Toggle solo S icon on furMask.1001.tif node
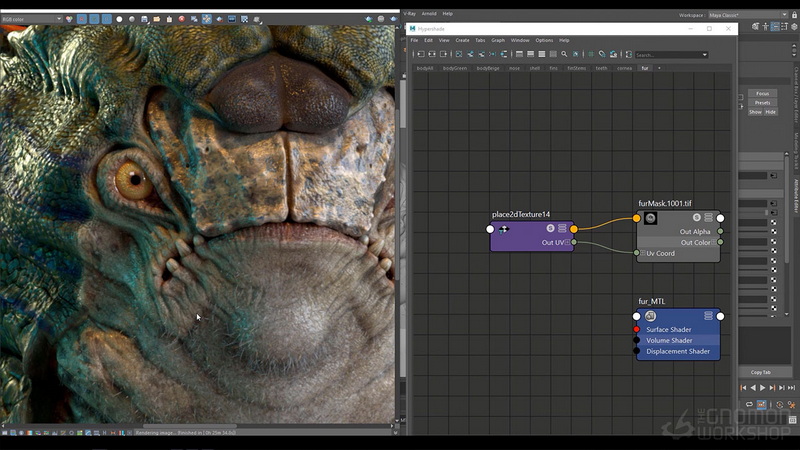 click(x=697, y=217)
